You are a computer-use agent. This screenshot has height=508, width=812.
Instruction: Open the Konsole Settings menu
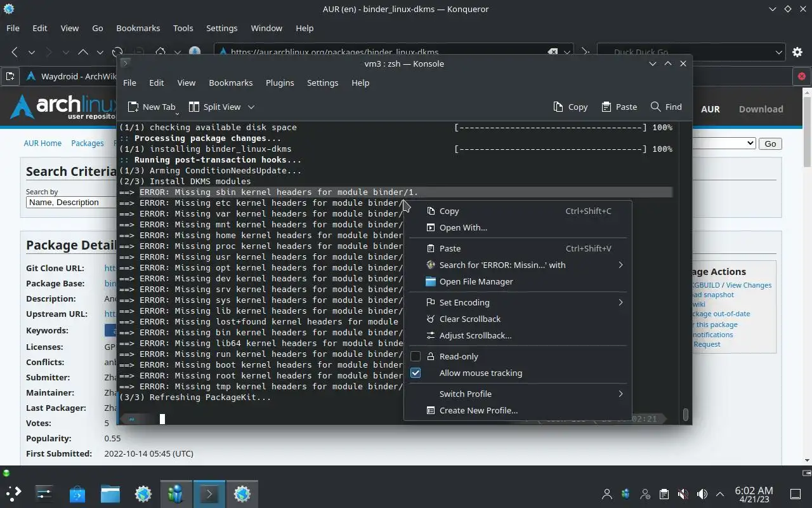pos(322,83)
